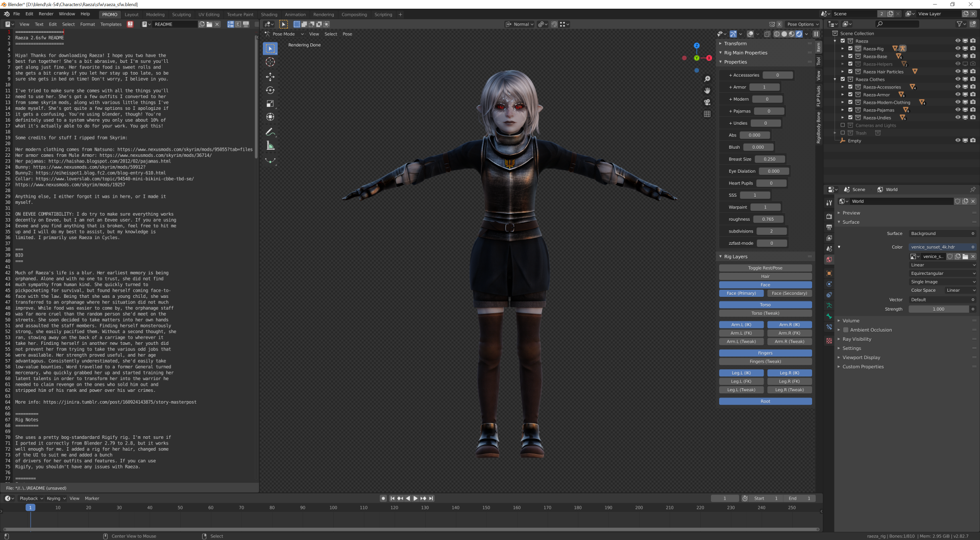
Task: Click the Arm.L (FK) layer button
Action: (741, 333)
